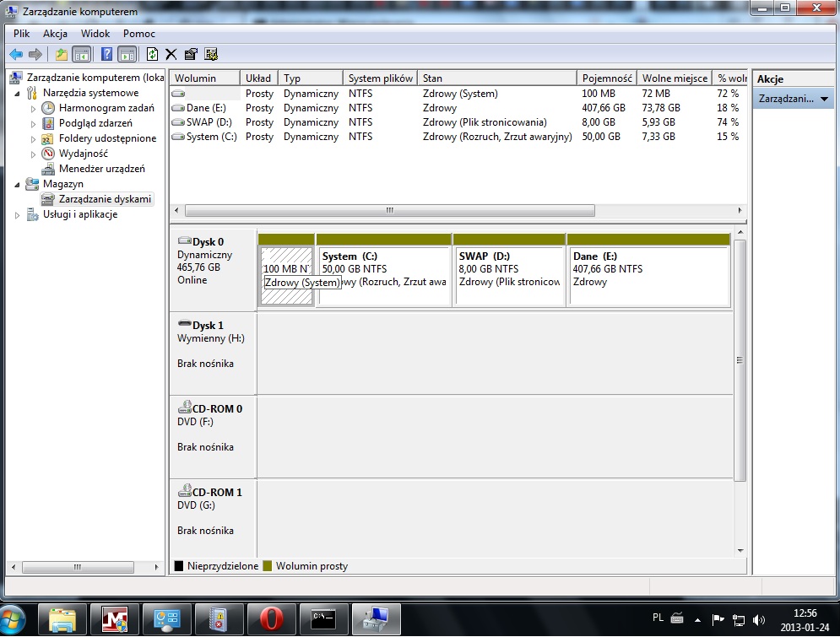Expand the Foldery udostępnione branch
This screenshot has height=637, width=840.
coord(33,139)
